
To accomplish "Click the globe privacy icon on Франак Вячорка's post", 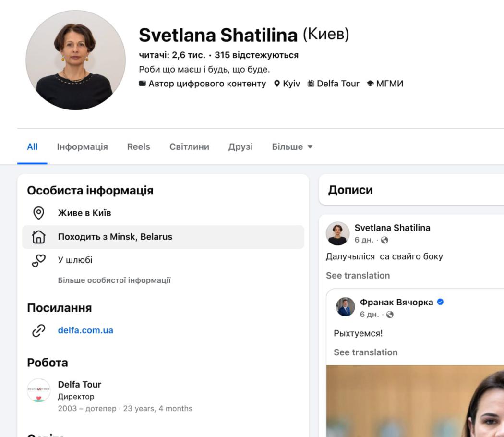I will (390, 315).
